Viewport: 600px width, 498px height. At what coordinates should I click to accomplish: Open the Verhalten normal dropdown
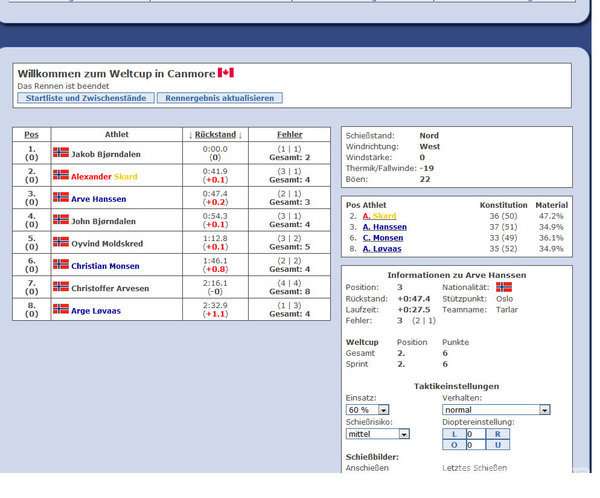pyautogui.click(x=496, y=410)
